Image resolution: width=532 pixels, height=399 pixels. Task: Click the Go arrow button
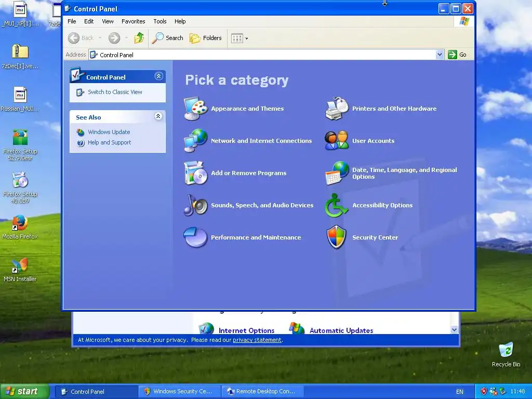point(457,55)
